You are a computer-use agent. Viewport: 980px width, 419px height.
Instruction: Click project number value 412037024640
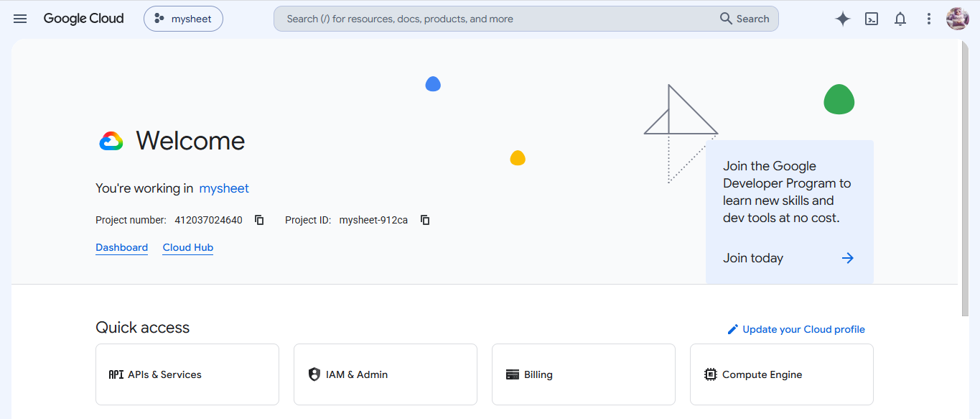(208, 220)
